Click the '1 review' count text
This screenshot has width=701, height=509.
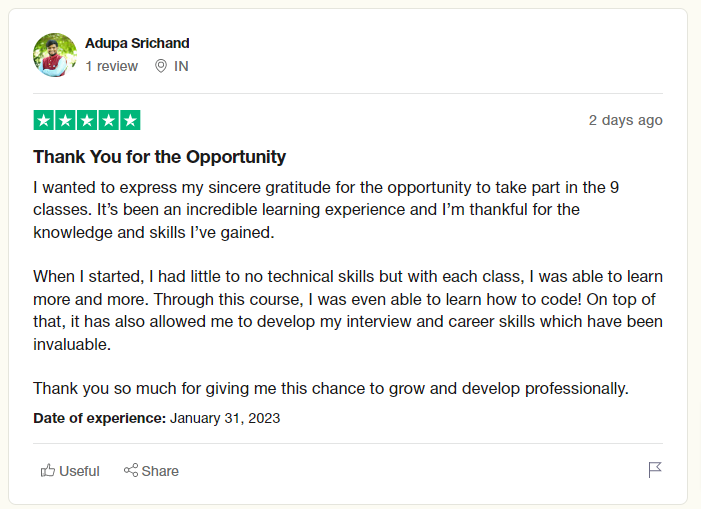[112, 66]
